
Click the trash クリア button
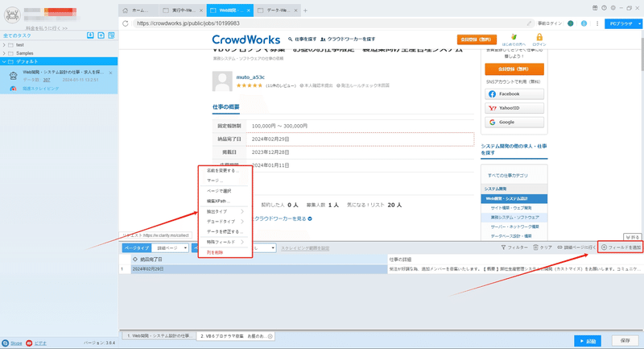click(x=543, y=247)
